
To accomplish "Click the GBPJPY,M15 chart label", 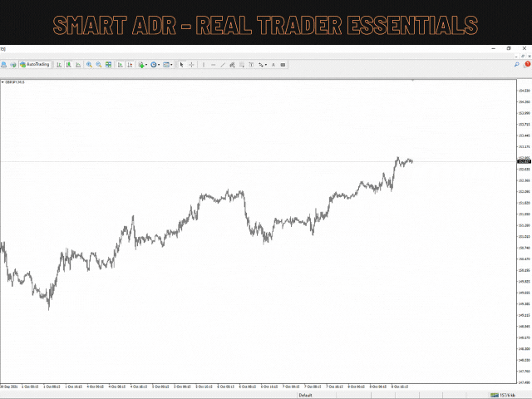I will pos(15,82).
